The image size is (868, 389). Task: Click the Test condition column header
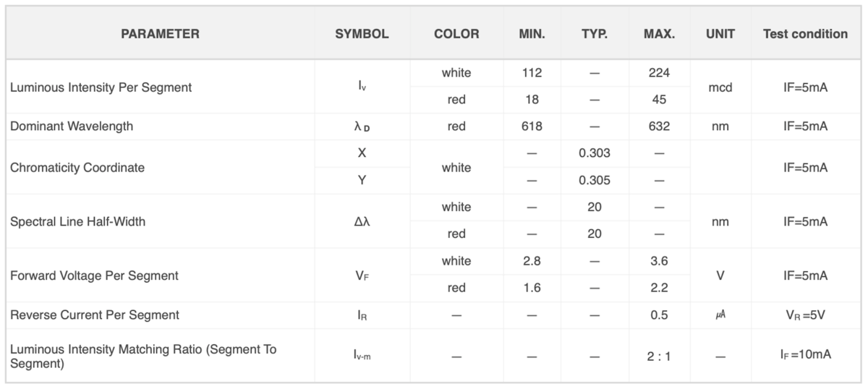click(805, 34)
